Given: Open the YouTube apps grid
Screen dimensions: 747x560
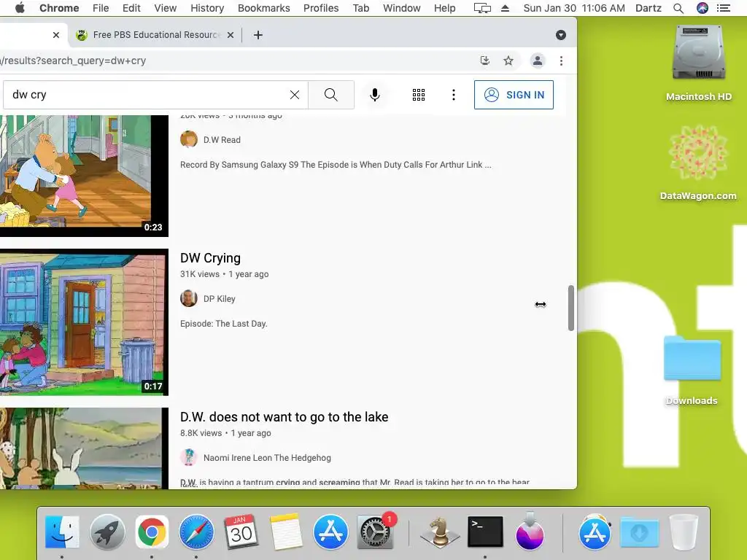Looking at the screenshot, I should 418,95.
